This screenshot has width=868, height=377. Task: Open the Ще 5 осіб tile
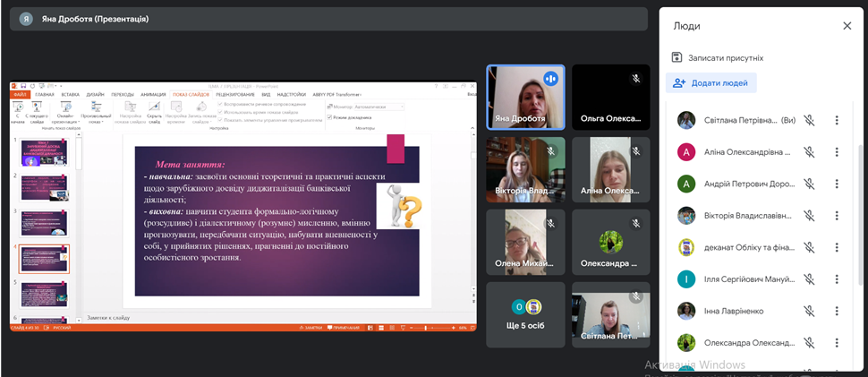pyautogui.click(x=525, y=314)
